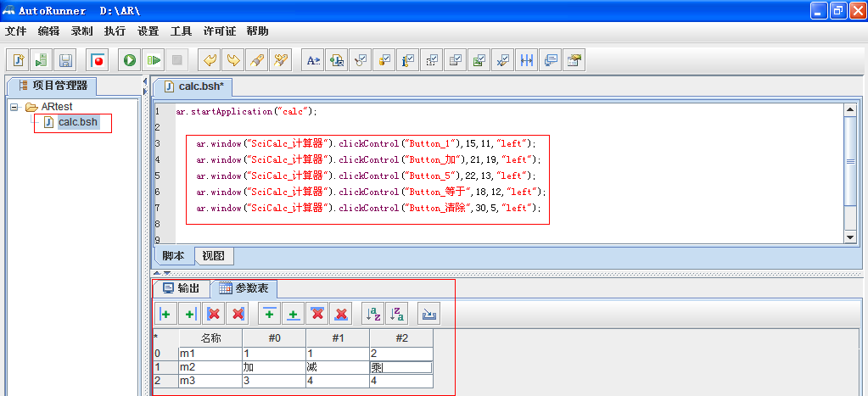Collapse the ARtest project tree node
This screenshot has width=868, height=396.
[x=14, y=108]
